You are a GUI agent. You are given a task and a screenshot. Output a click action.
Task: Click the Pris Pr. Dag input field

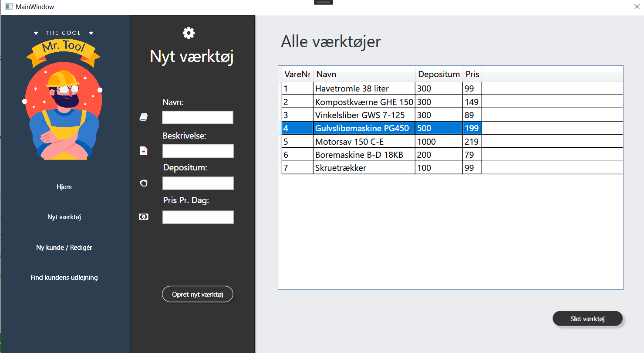(x=198, y=217)
